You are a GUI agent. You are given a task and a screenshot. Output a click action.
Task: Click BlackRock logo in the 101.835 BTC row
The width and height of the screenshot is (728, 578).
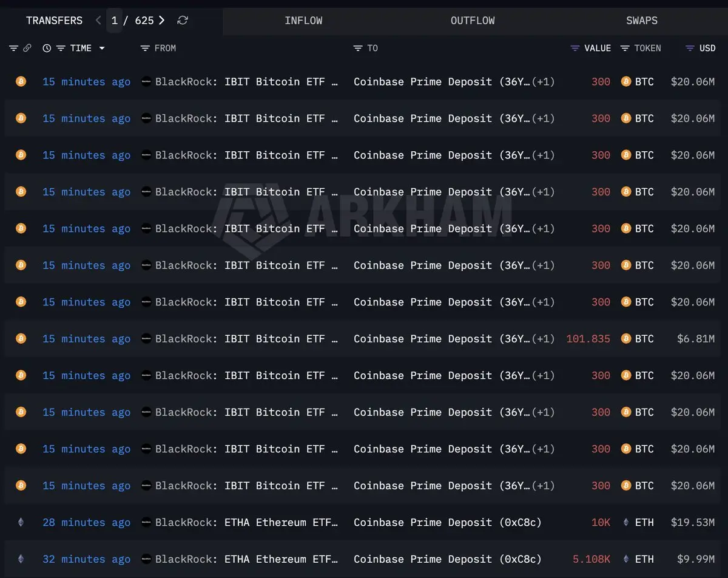[146, 338]
